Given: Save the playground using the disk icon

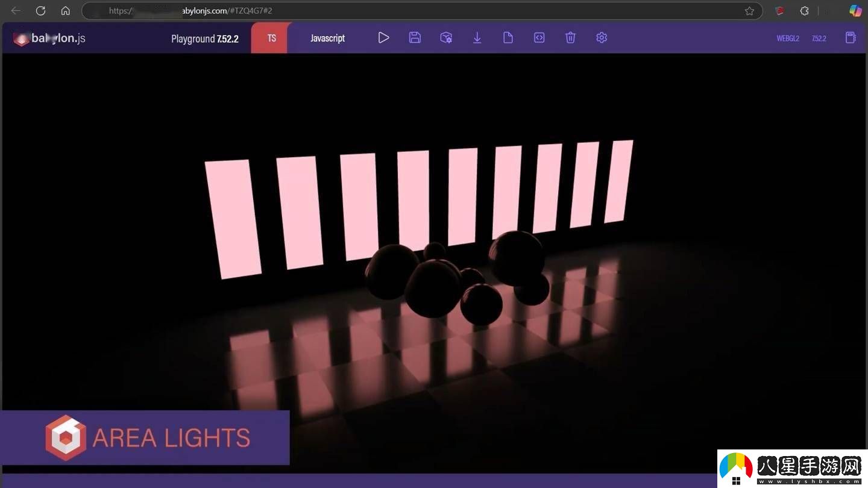Looking at the screenshot, I should pos(415,38).
